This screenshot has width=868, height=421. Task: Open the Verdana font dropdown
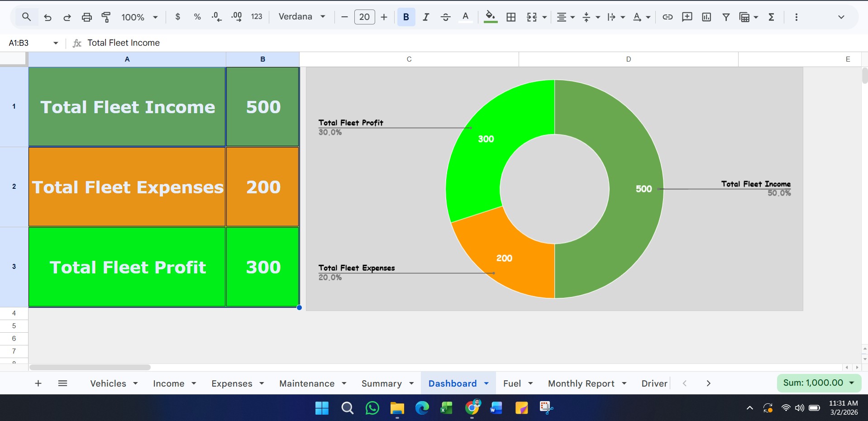(x=302, y=17)
